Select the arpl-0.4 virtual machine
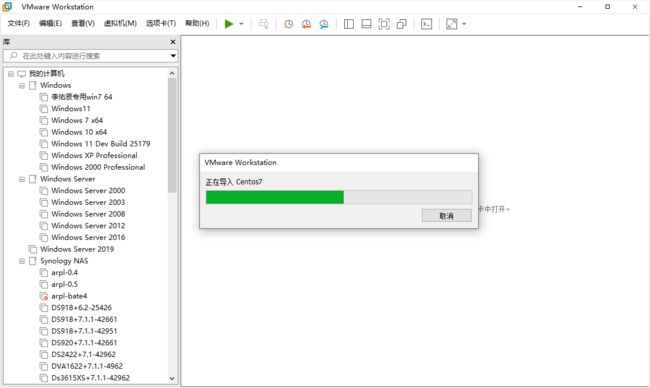Viewport: 650px width, 388px height. coord(65,273)
